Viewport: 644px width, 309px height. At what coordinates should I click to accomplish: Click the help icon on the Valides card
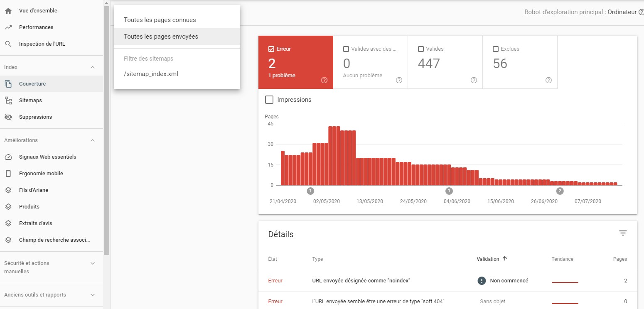click(x=474, y=80)
